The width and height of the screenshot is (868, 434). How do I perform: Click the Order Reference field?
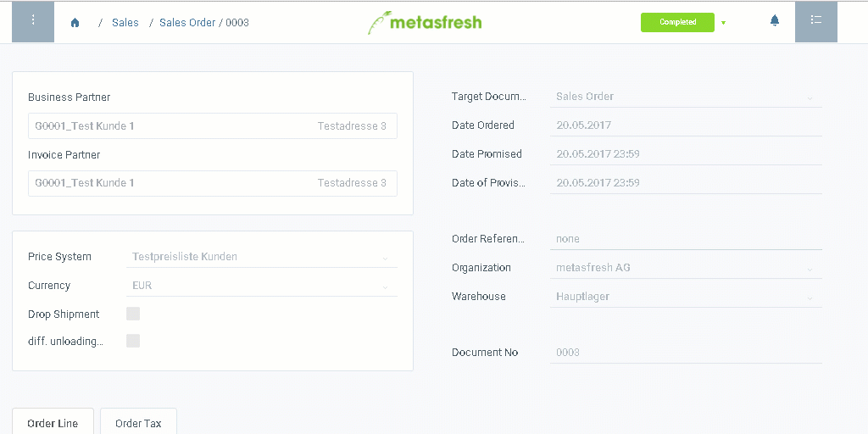[686, 239]
